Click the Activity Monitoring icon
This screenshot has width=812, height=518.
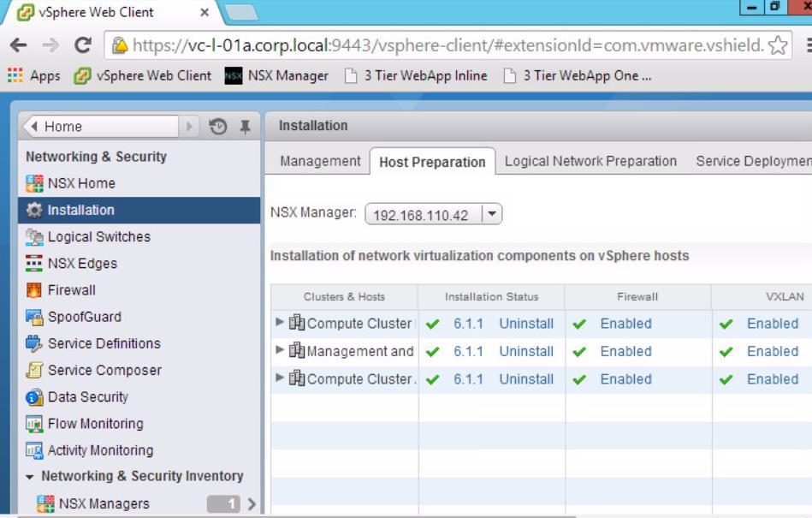pyautogui.click(x=34, y=450)
